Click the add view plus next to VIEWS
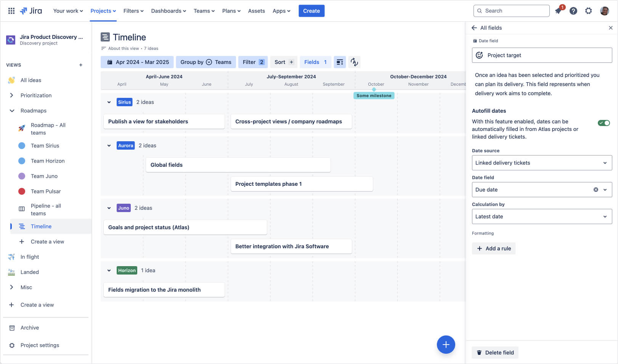618x364 pixels. click(x=81, y=65)
